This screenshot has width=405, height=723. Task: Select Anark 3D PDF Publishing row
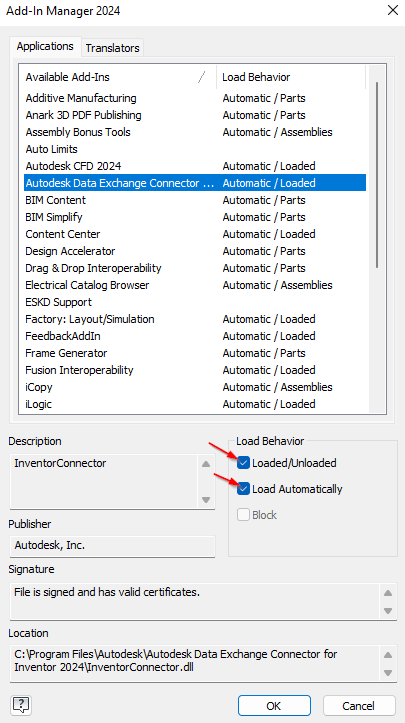195,115
